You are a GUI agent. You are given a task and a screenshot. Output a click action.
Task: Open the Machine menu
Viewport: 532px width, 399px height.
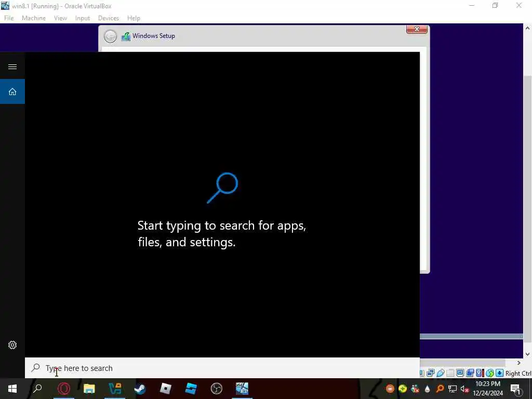coord(34,18)
